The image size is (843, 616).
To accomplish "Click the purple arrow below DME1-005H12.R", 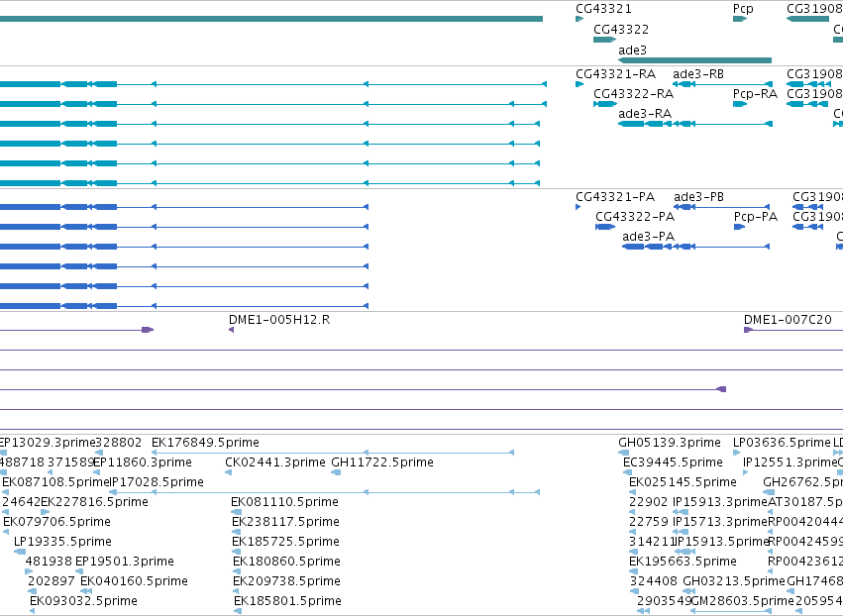I will pyautogui.click(x=231, y=330).
